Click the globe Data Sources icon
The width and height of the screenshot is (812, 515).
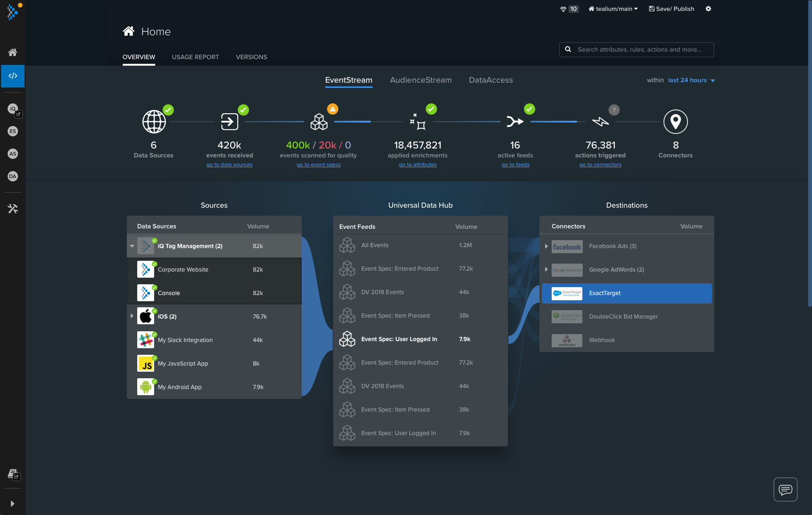(x=154, y=122)
